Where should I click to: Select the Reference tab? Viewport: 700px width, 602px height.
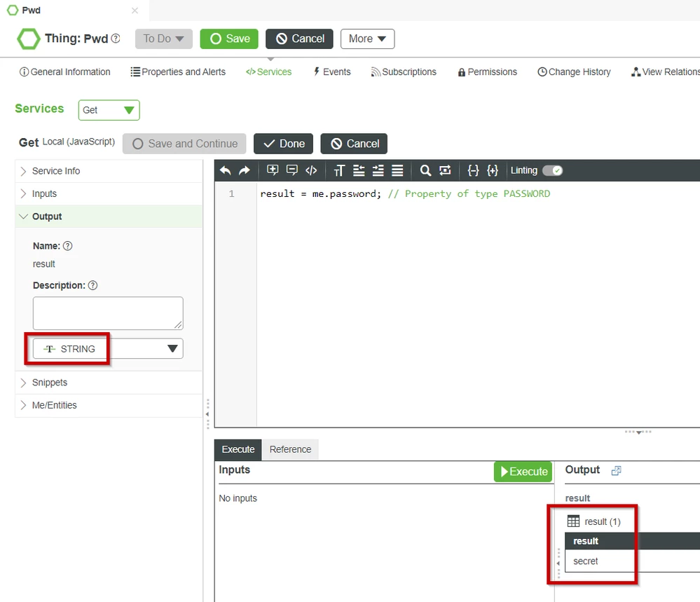tap(290, 449)
